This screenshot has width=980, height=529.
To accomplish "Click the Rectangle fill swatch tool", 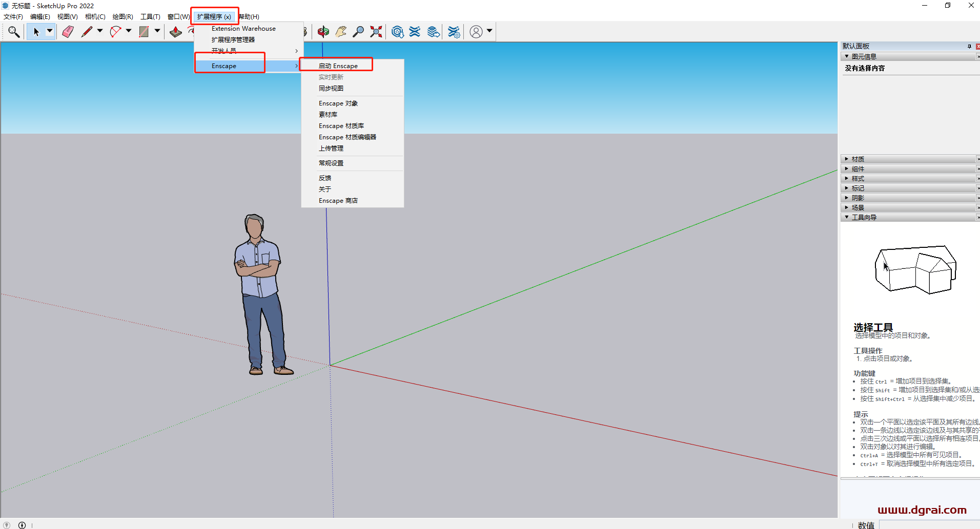I will pyautogui.click(x=144, y=31).
